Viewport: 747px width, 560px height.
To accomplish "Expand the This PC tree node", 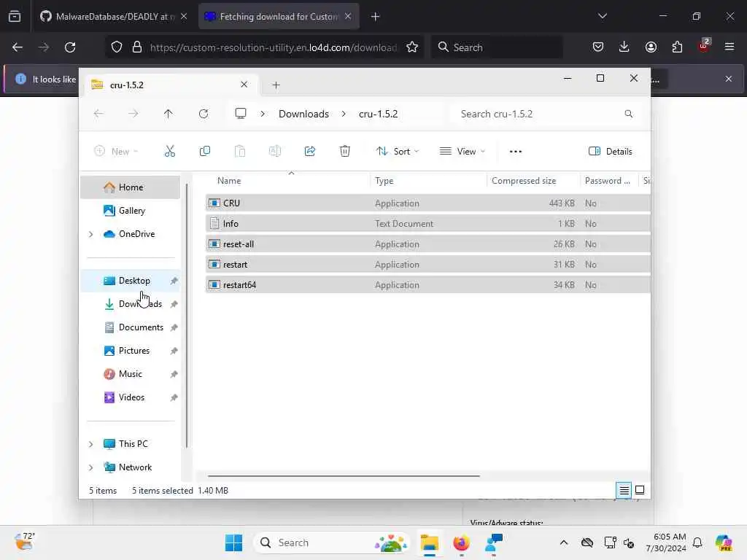I will click(x=91, y=444).
